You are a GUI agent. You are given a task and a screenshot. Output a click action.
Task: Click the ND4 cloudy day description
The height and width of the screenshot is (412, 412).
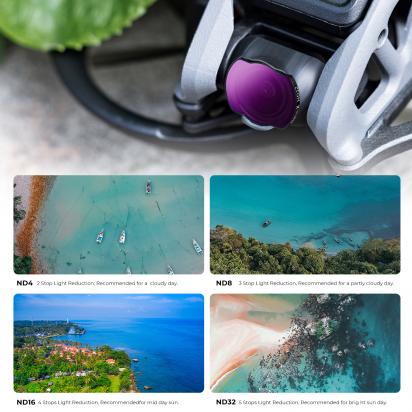(107, 283)
